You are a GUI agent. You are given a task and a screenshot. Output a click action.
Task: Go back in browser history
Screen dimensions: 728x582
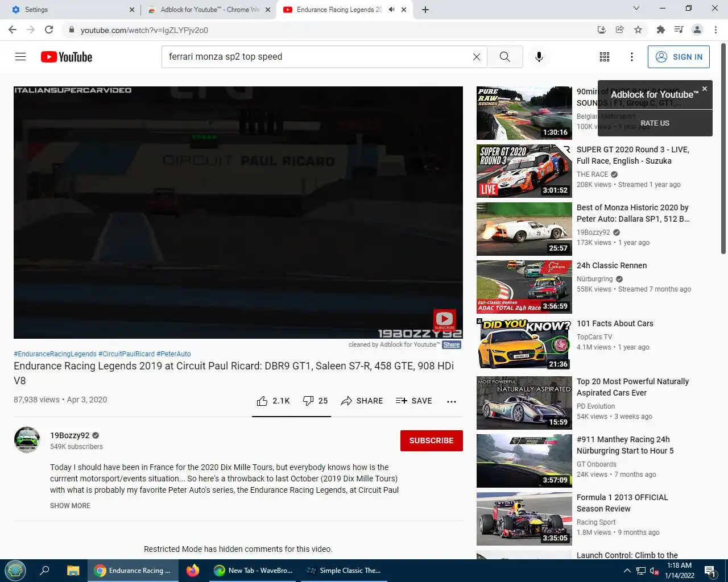[13, 30]
